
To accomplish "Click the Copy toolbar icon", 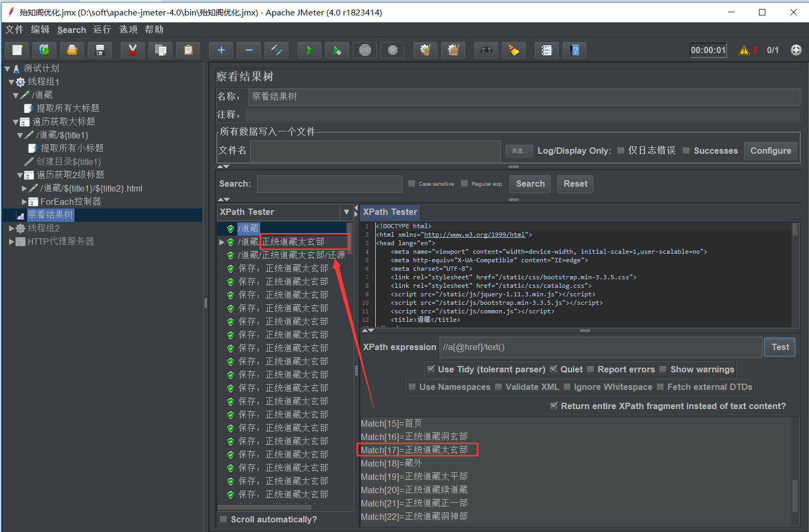I will 160,50.
